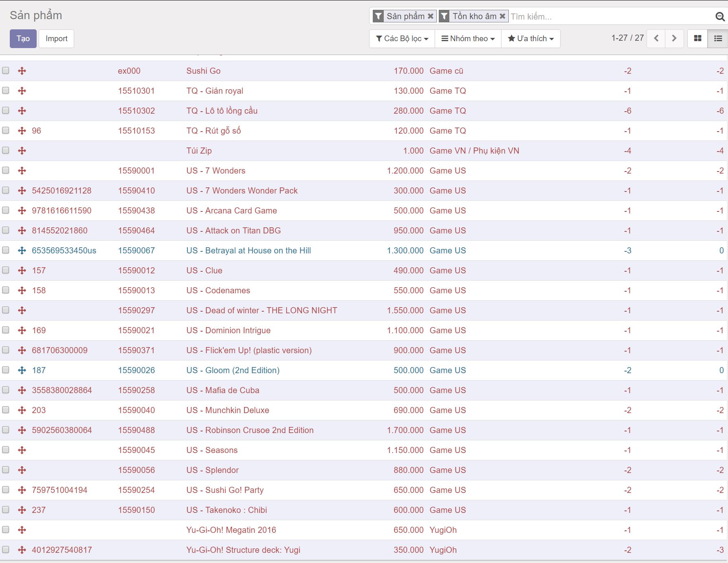
Task: Click in the 'Tìm kiếm...' search field
Action: [611, 17]
